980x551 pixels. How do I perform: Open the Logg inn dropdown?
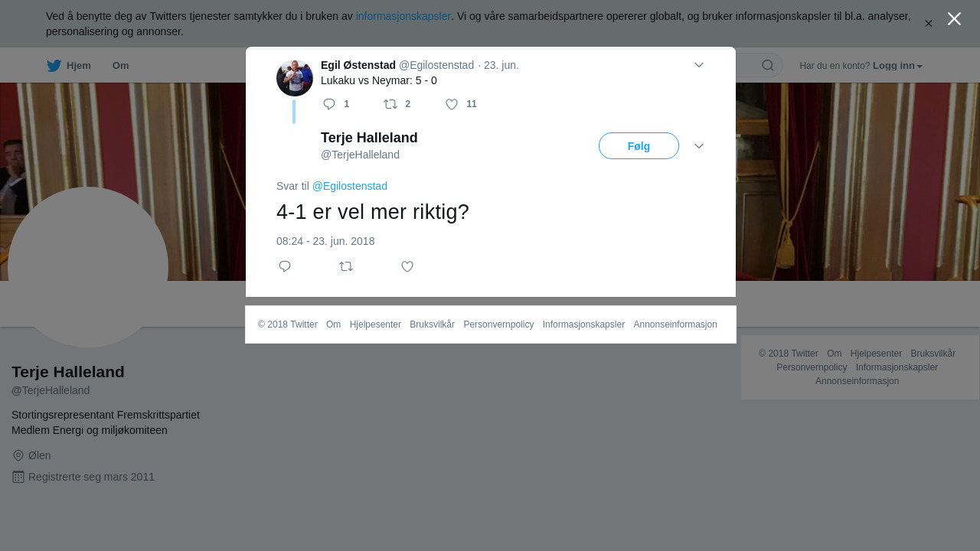click(897, 66)
